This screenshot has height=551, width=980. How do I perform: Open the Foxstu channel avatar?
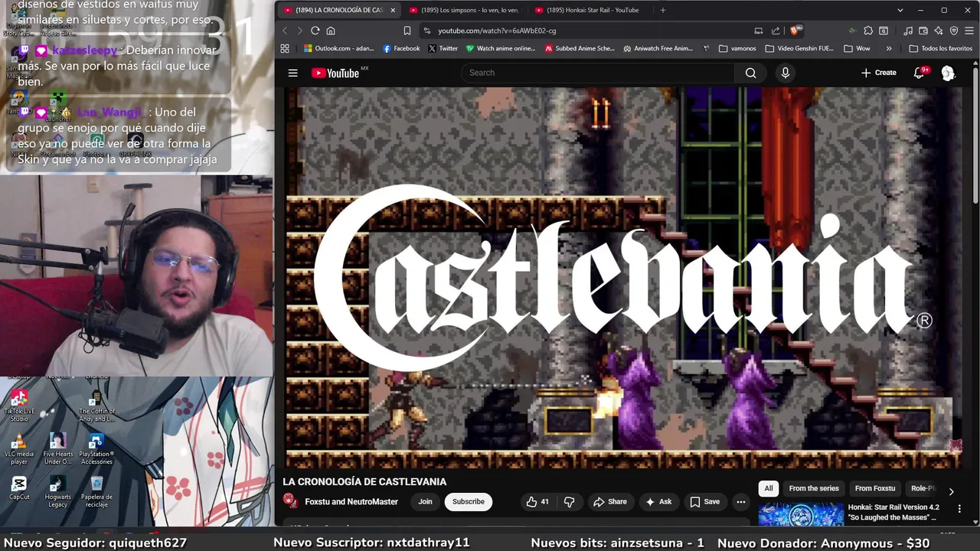pos(290,501)
